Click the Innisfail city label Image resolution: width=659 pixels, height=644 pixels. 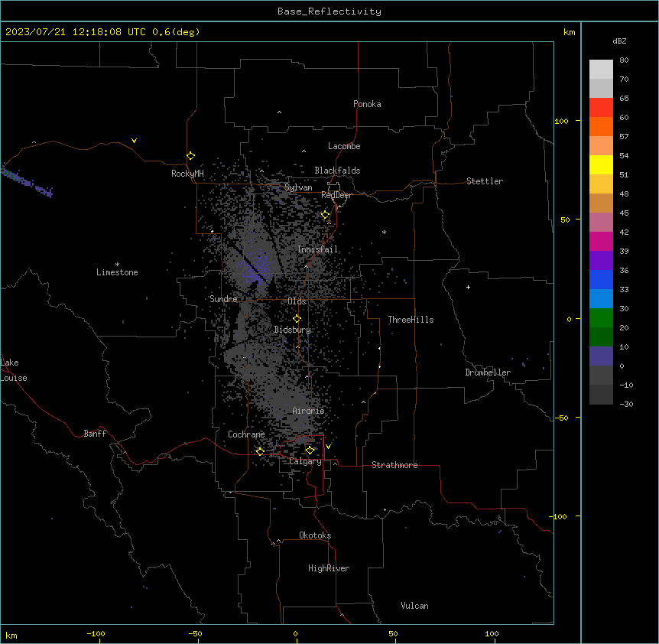[317, 249]
